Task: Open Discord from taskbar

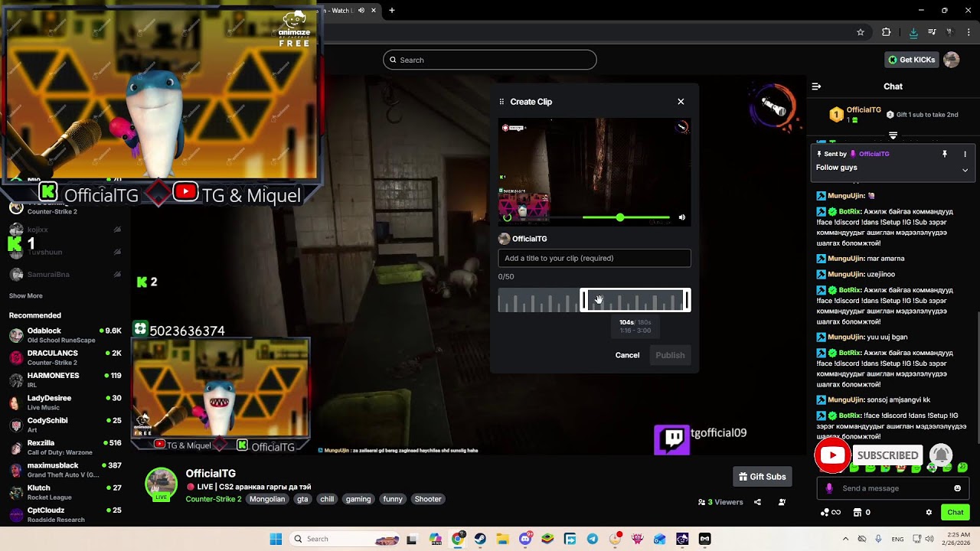Action: click(x=525, y=539)
